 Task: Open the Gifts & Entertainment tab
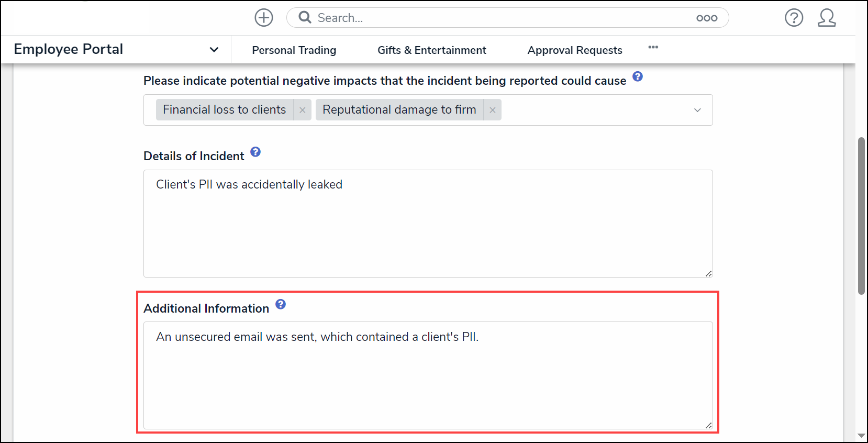tap(432, 50)
